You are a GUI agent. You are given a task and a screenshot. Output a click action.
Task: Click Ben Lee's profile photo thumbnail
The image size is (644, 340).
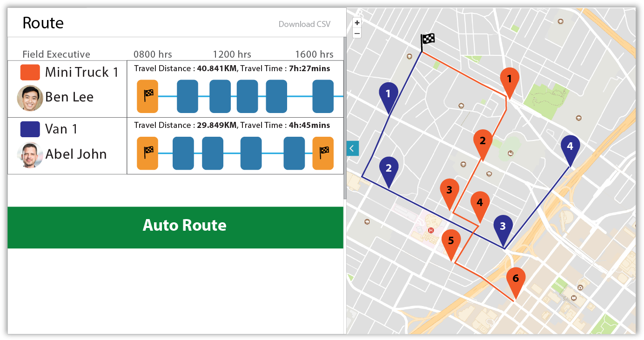[30, 97]
